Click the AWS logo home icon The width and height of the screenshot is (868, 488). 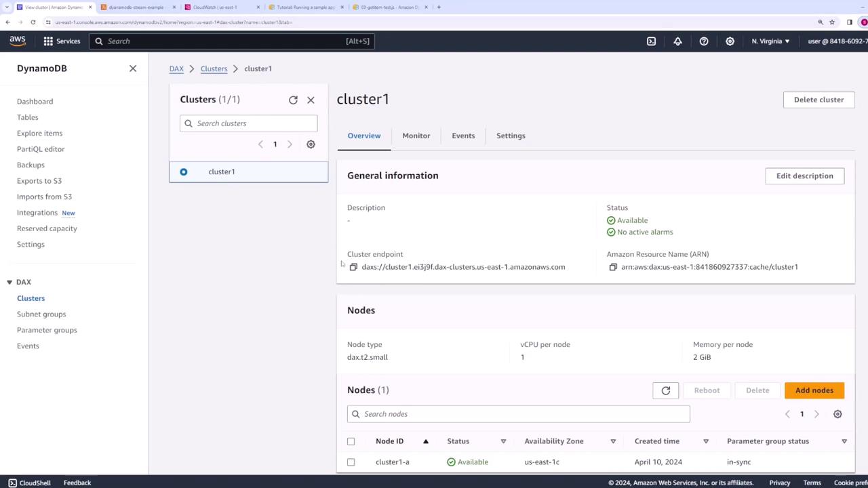click(x=18, y=41)
